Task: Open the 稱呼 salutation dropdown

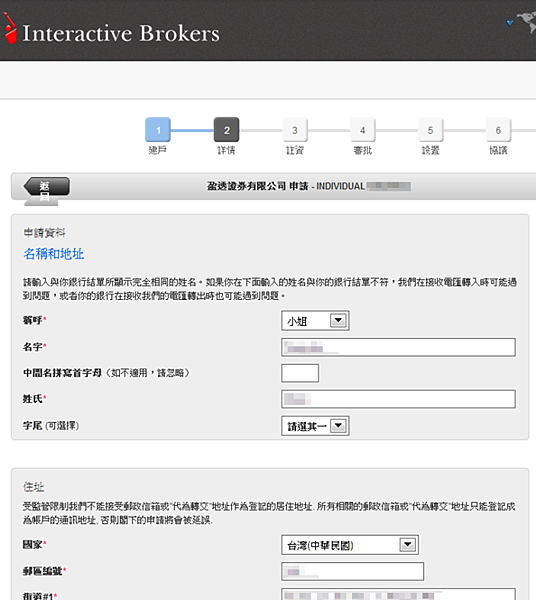Action: point(315,321)
